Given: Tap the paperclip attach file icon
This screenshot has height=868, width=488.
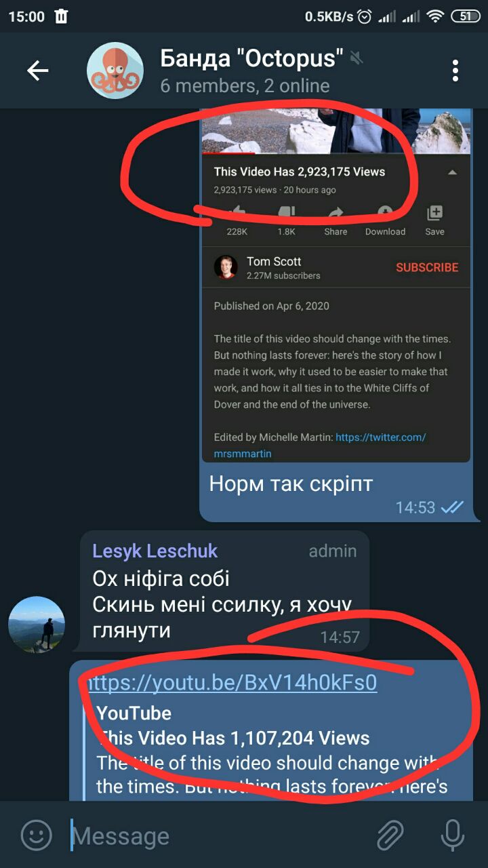Looking at the screenshot, I should click(390, 835).
